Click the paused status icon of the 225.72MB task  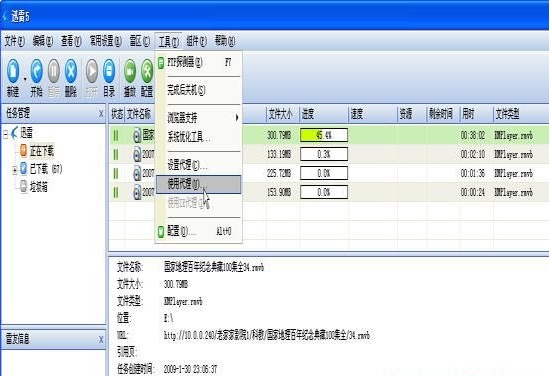pyautogui.click(x=115, y=173)
